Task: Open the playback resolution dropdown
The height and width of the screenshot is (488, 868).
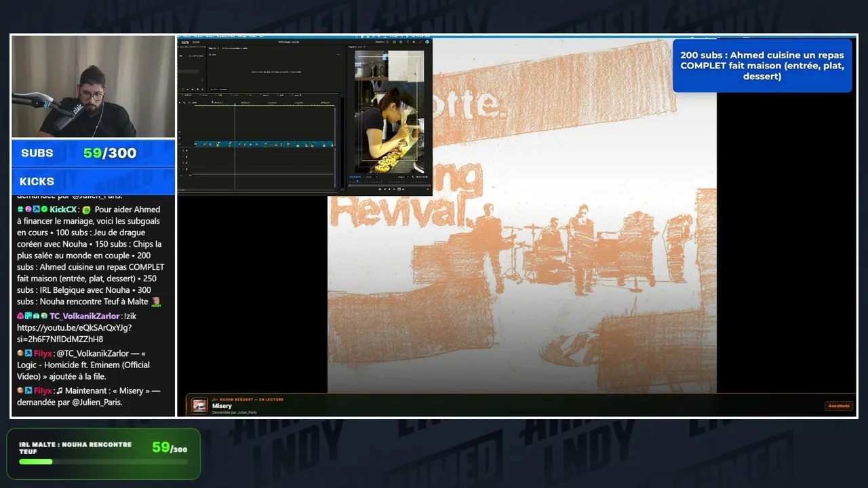Action: click(x=403, y=176)
